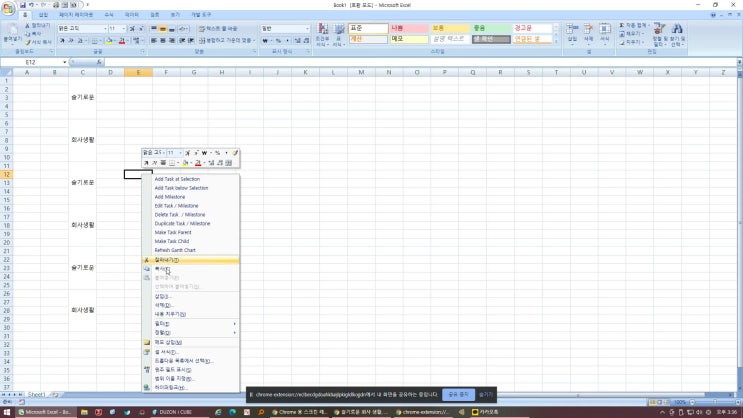Save the workbook from Quick Access toolbar

(x=22, y=5)
